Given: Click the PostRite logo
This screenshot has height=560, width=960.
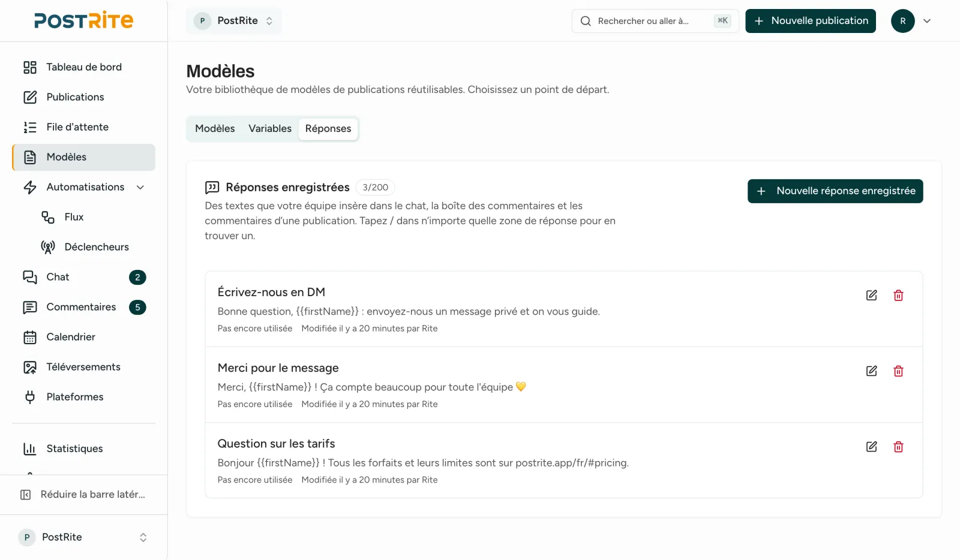Looking at the screenshot, I should click(x=84, y=20).
